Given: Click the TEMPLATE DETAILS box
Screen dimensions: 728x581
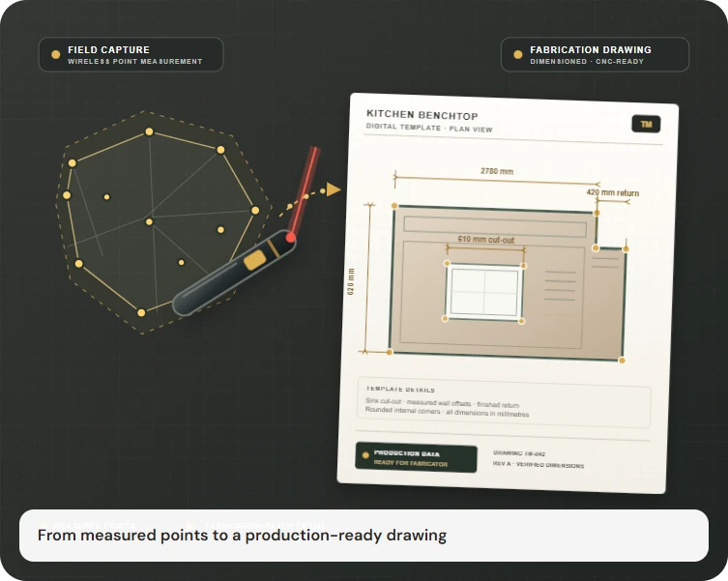Looking at the screenshot, I should [504, 403].
